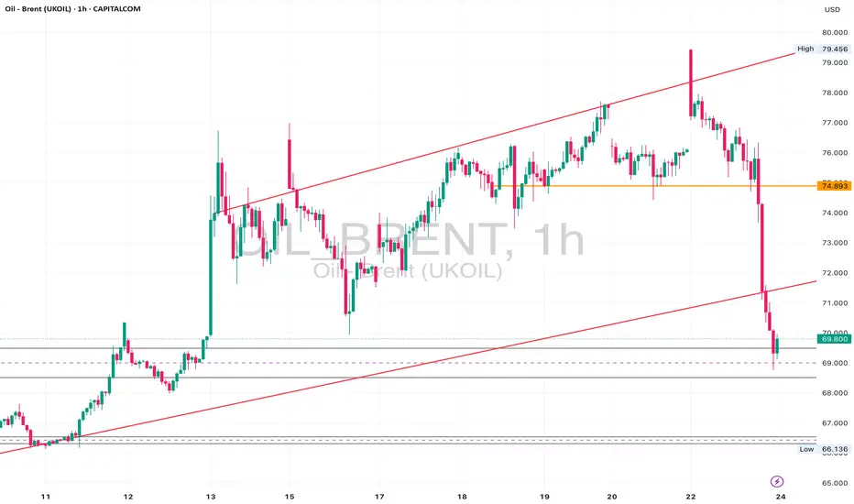Open the Oil - Brent (UKOIL) symbol title
This screenshot has height=504, width=854.
tap(38, 9)
